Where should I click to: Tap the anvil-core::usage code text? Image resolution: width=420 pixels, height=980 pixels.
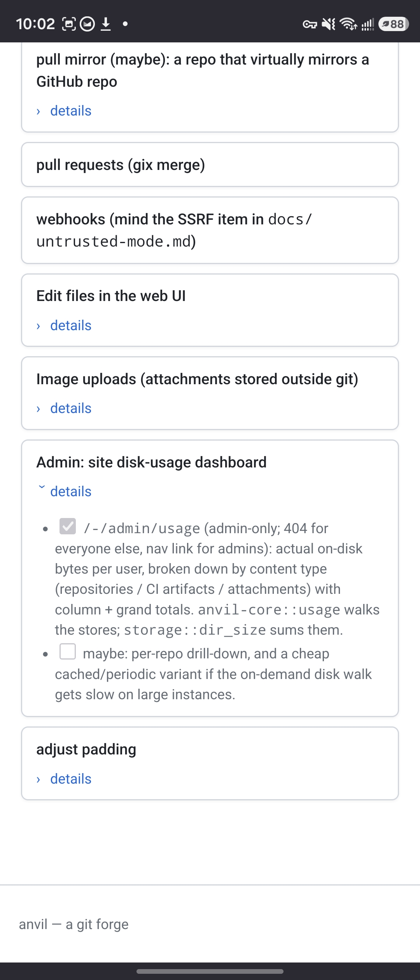pos(269,610)
